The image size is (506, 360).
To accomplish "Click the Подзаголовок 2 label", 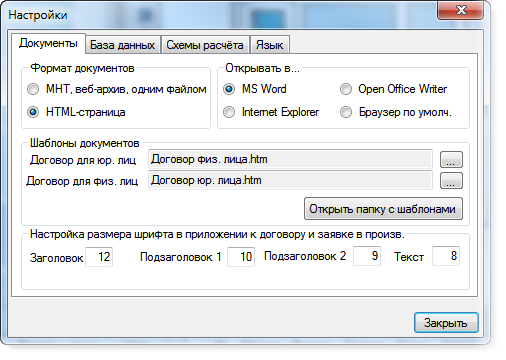I will 305,256.
